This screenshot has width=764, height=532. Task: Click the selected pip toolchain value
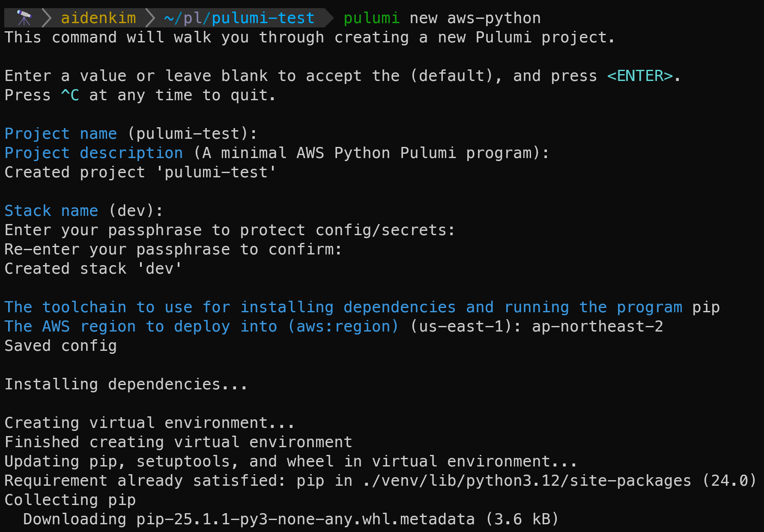706,307
